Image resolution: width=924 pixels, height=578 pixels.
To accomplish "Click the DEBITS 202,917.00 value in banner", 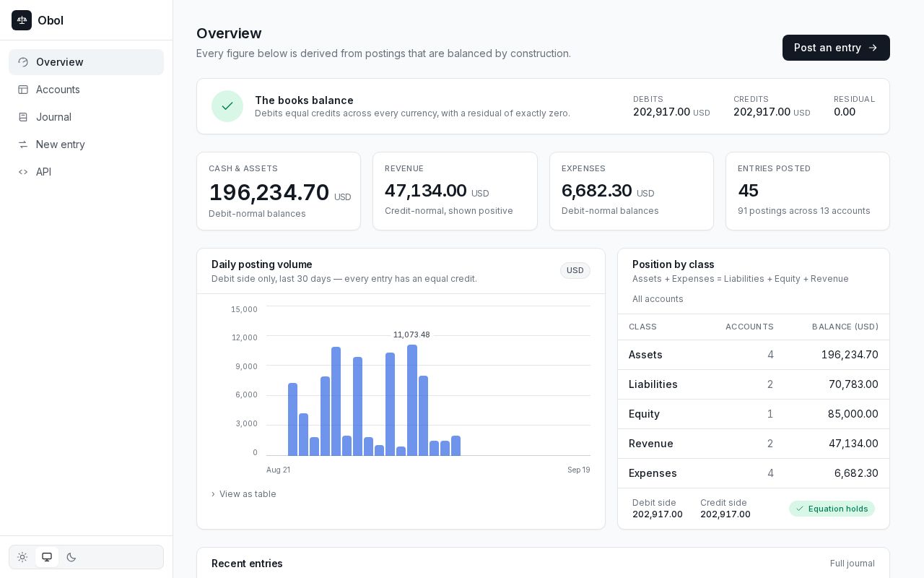I will click(x=661, y=112).
